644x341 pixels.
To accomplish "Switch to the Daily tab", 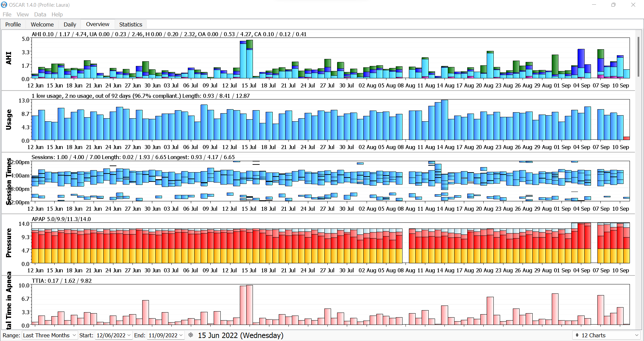I will point(70,24).
